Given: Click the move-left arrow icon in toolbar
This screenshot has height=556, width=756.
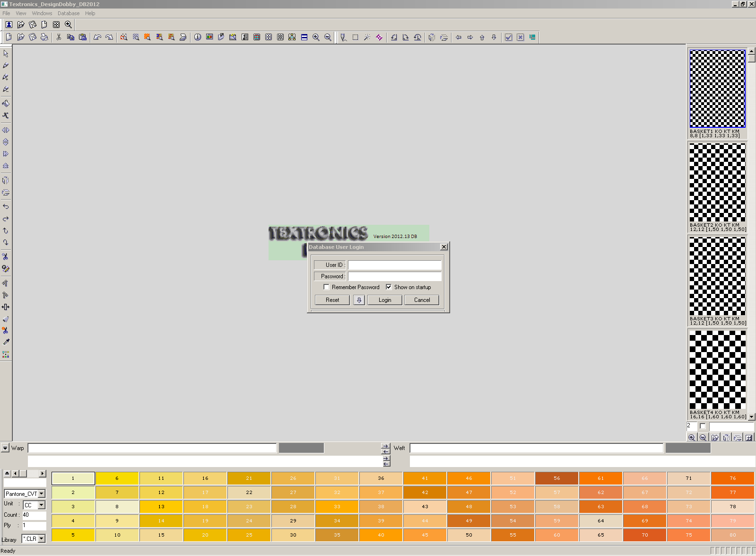Looking at the screenshot, I should 458,37.
